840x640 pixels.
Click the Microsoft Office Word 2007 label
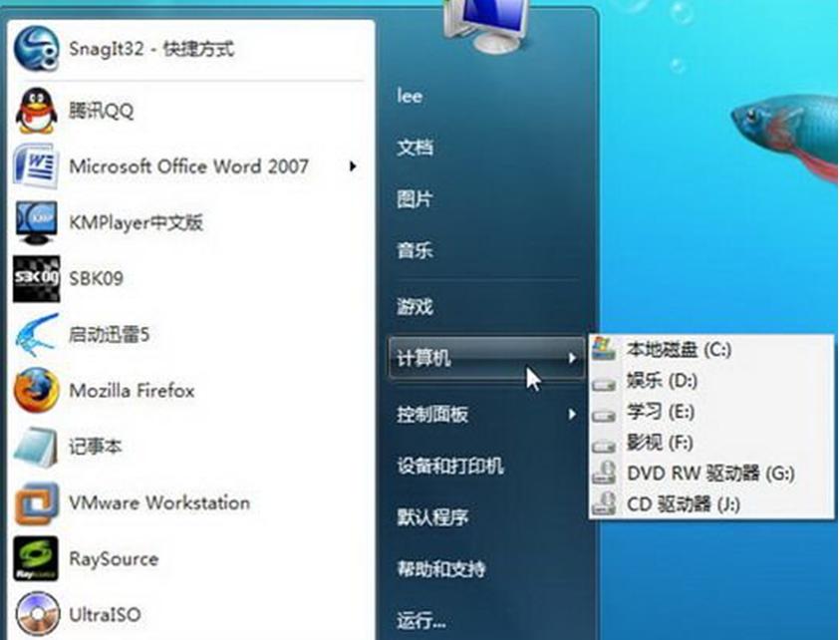[x=188, y=166]
